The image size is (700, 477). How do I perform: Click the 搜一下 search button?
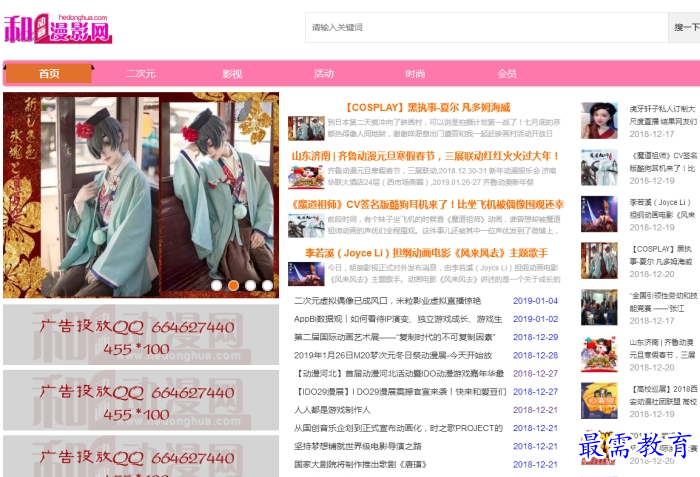684,28
